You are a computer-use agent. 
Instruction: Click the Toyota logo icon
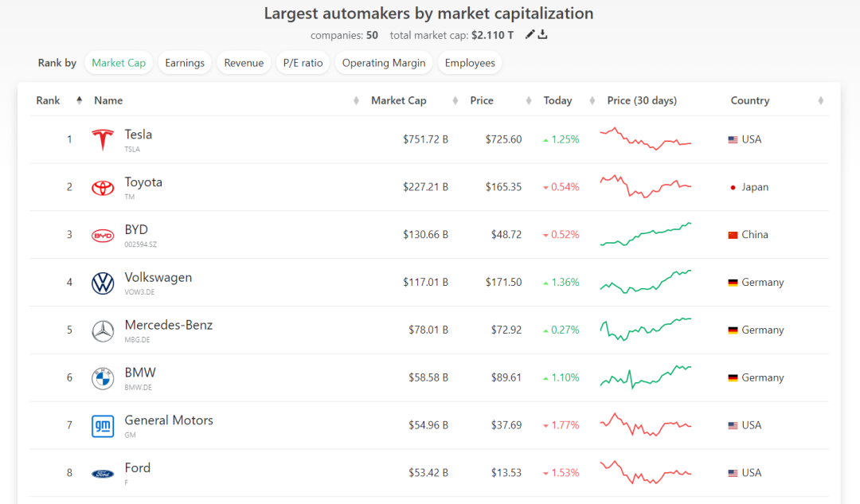tap(103, 187)
